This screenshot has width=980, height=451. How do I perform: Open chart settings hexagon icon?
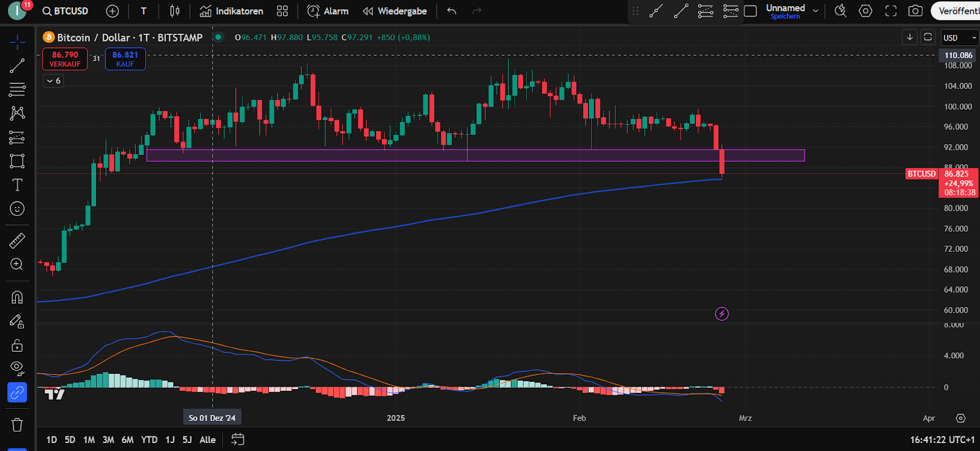tap(865, 11)
